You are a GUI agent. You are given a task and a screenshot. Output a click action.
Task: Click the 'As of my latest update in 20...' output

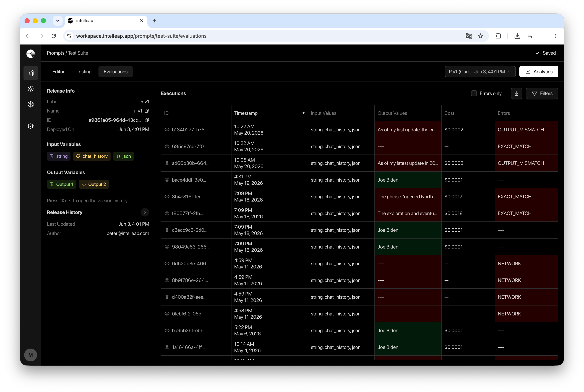408,163
